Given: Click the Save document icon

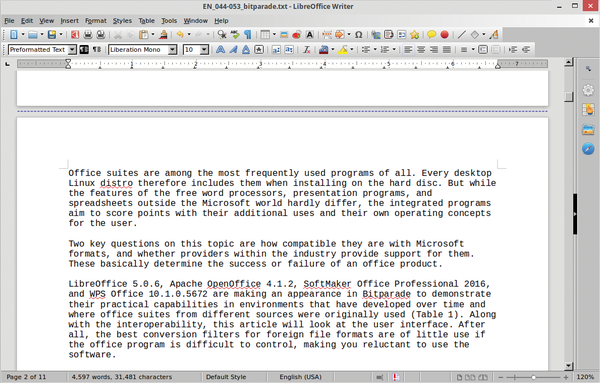Looking at the screenshot, I should [x=52, y=35].
